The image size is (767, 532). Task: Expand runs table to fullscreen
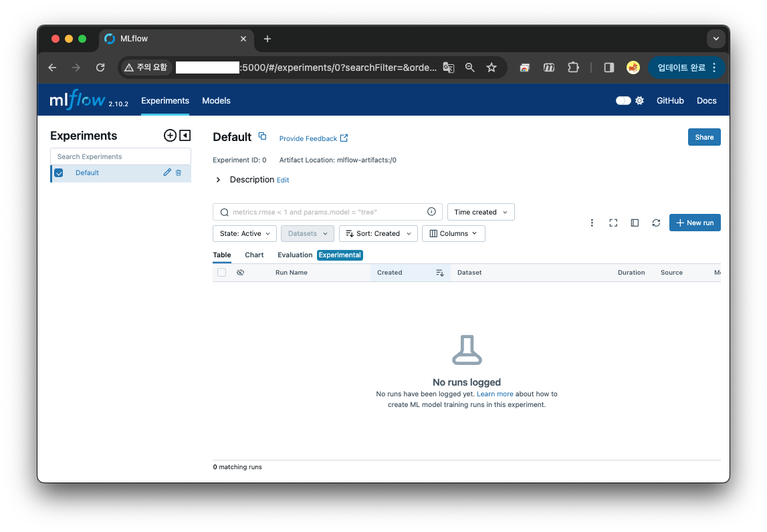click(613, 223)
